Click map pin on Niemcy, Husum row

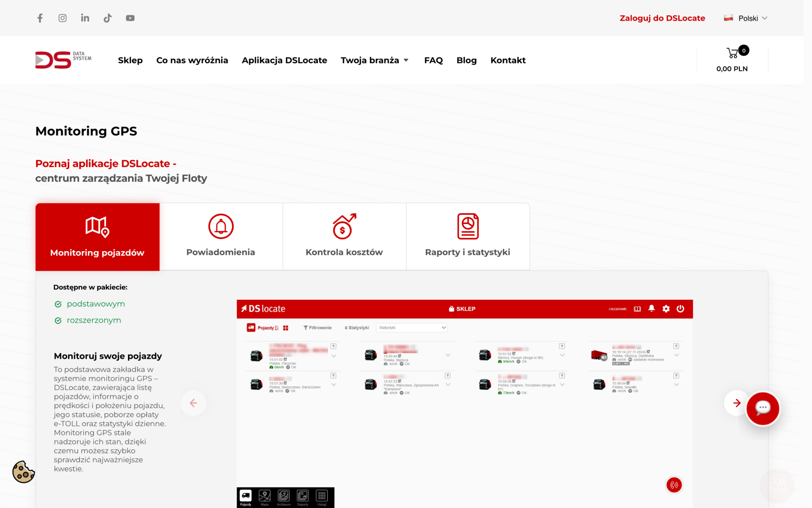(562, 346)
